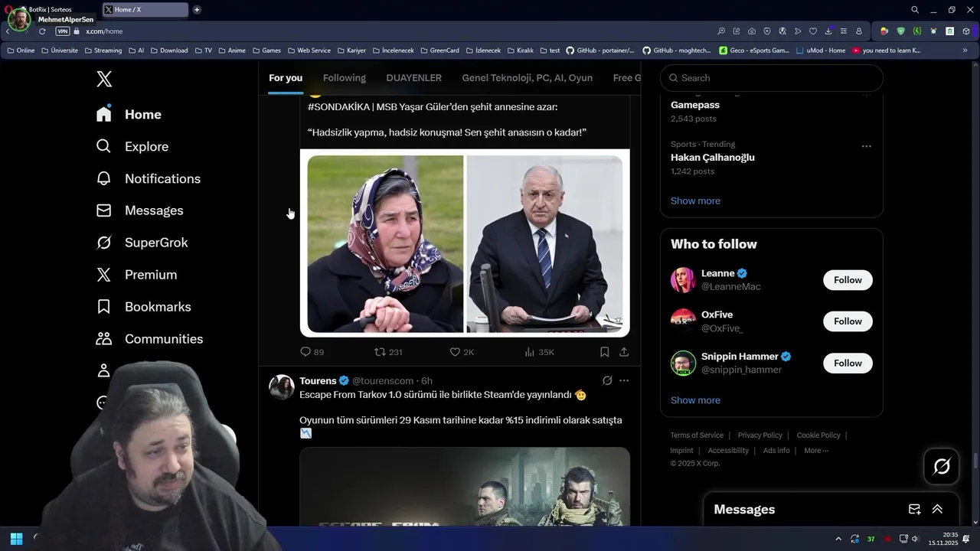Compose new message in Messages drawer
The height and width of the screenshot is (551, 980).
[x=914, y=510]
